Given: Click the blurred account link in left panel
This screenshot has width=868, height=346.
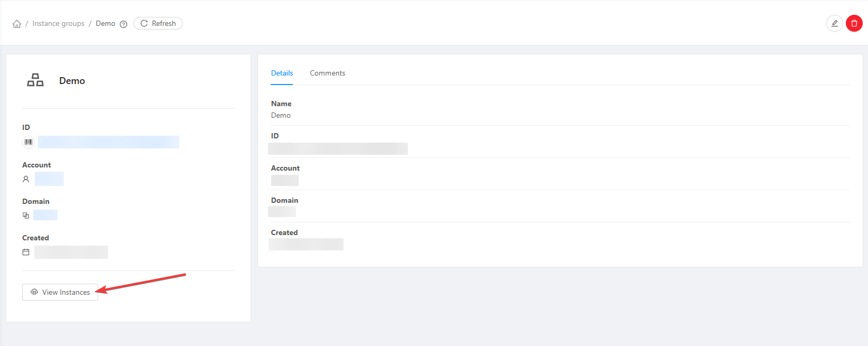Looking at the screenshot, I should pos(49,179).
